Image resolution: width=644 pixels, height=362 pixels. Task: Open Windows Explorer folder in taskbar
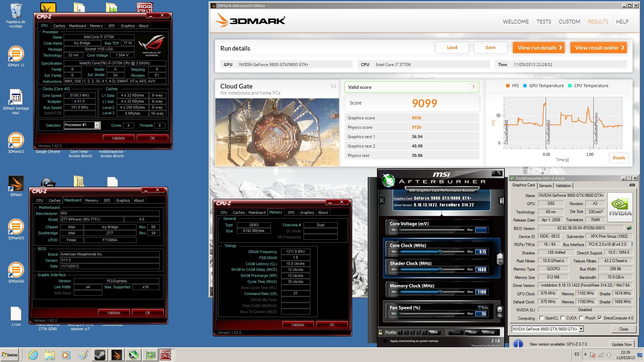coord(49,355)
